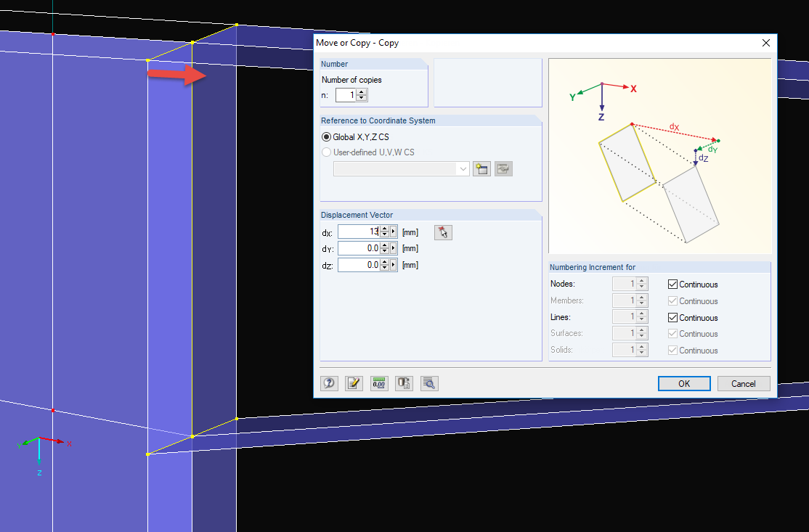Open the user-defined U,V,W CS dropdown
The image size is (809, 532).
pyautogui.click(x=463, y=168)
